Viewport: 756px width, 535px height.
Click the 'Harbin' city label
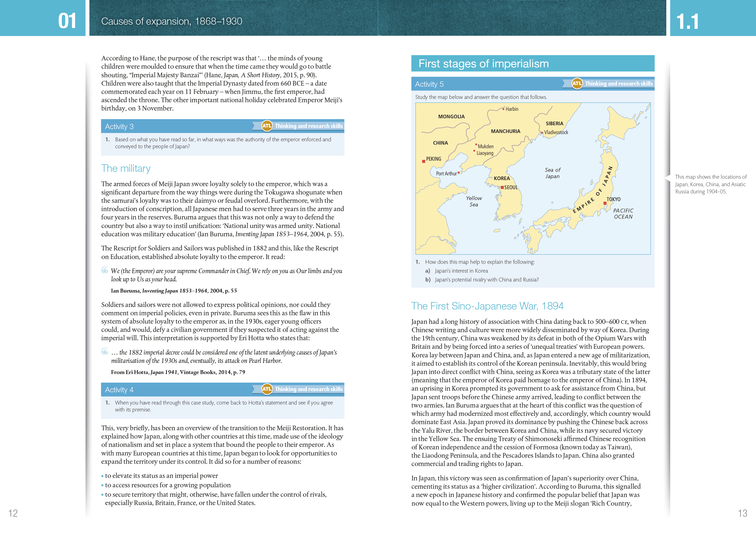(x=512, y=109)
